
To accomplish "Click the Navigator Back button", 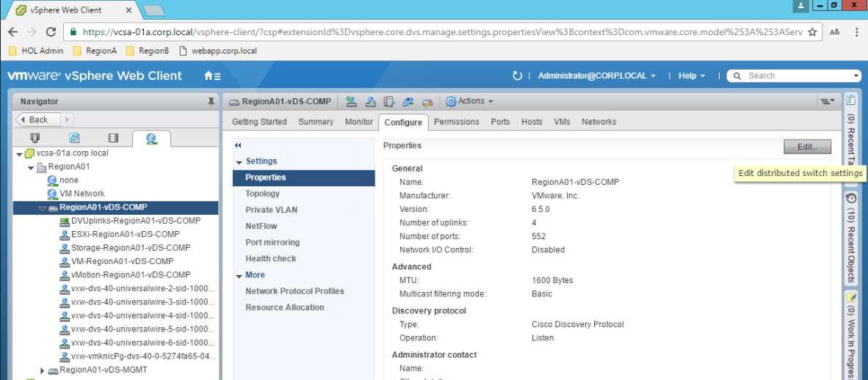I will click(x=39, y=120).
